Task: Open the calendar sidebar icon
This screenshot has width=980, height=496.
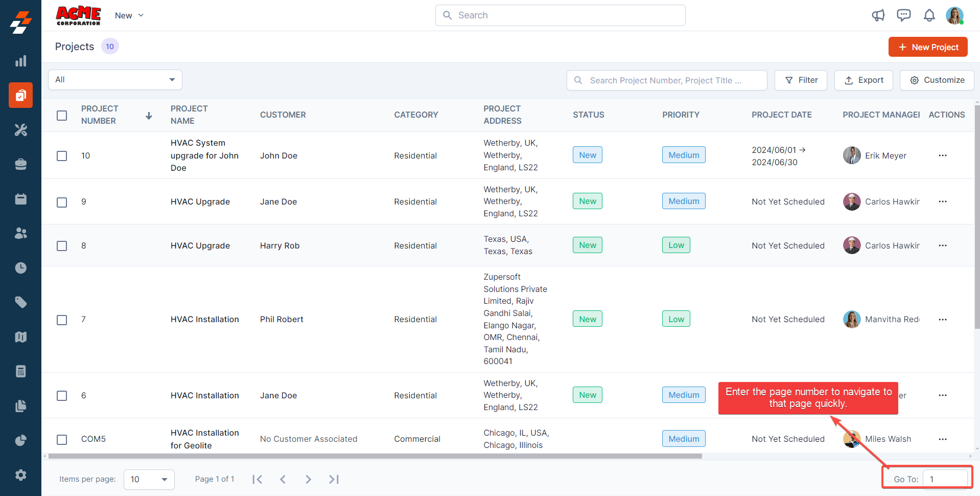Action: (x=20, y=199)
